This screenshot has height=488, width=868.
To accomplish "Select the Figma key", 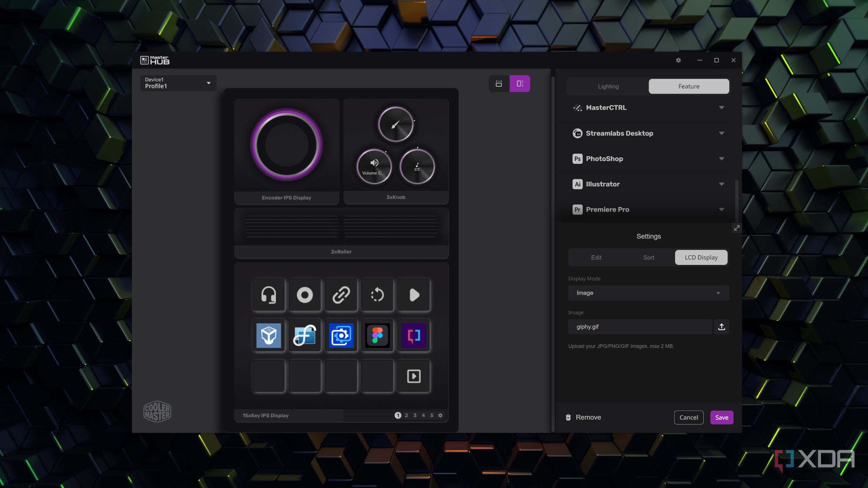I will tap(377, 335).
